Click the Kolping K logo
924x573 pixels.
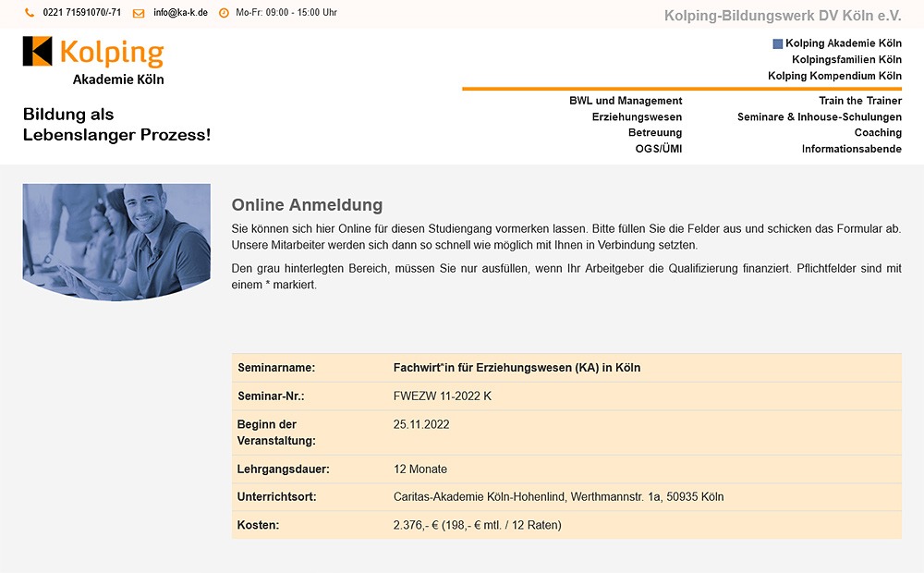point(38,51)
